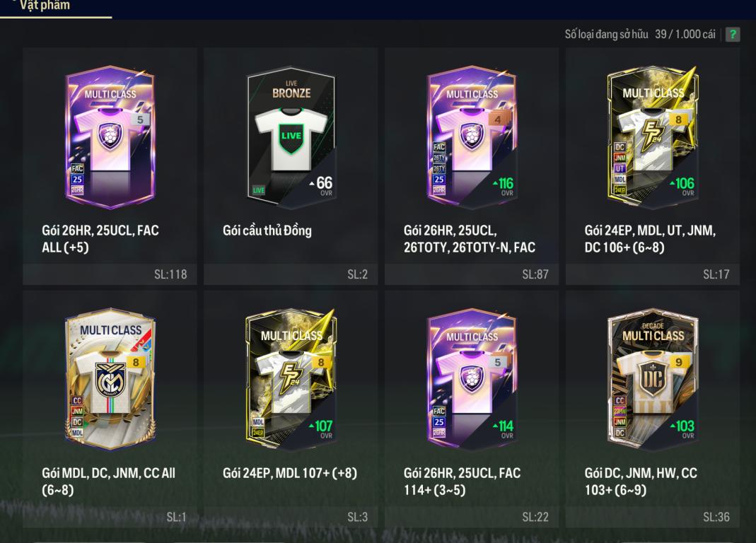756x543 pixels.
Task: Switch to the Vật phẩm tab
Action: pos(45,6)
